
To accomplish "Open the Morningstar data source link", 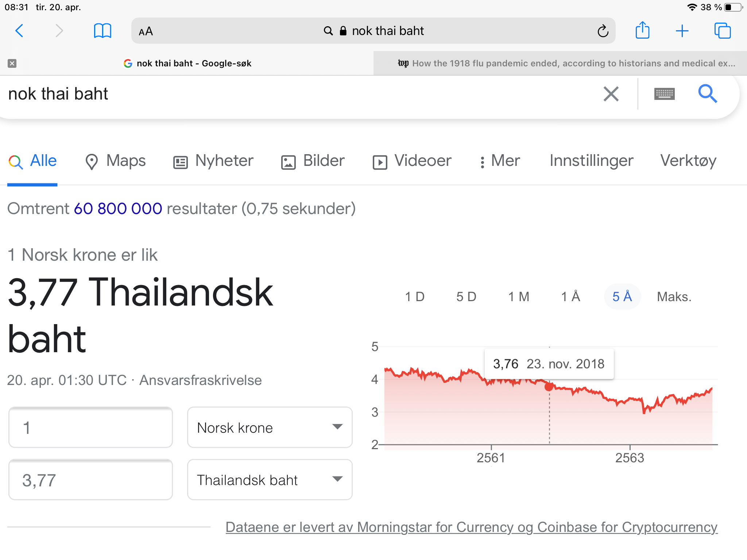I will coord(471,527).
